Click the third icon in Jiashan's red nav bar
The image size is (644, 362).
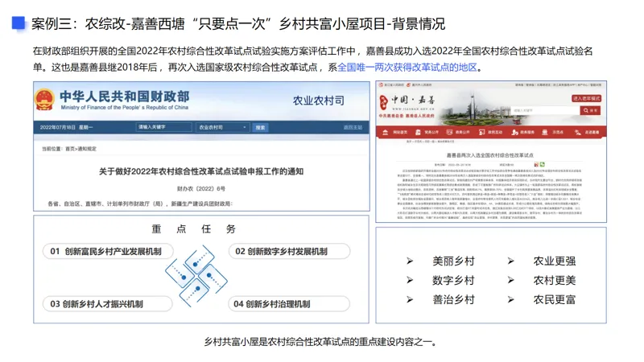point(449,132)
